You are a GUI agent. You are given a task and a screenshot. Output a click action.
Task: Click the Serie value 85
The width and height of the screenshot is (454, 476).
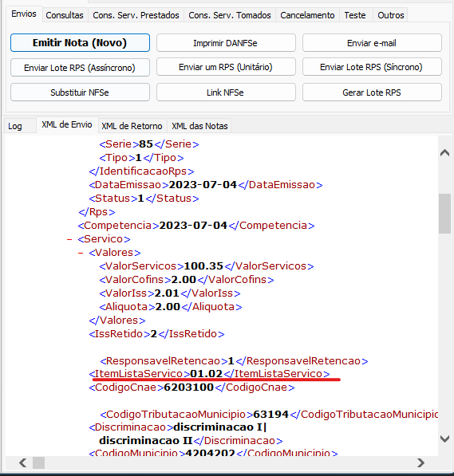click(146, 144)
